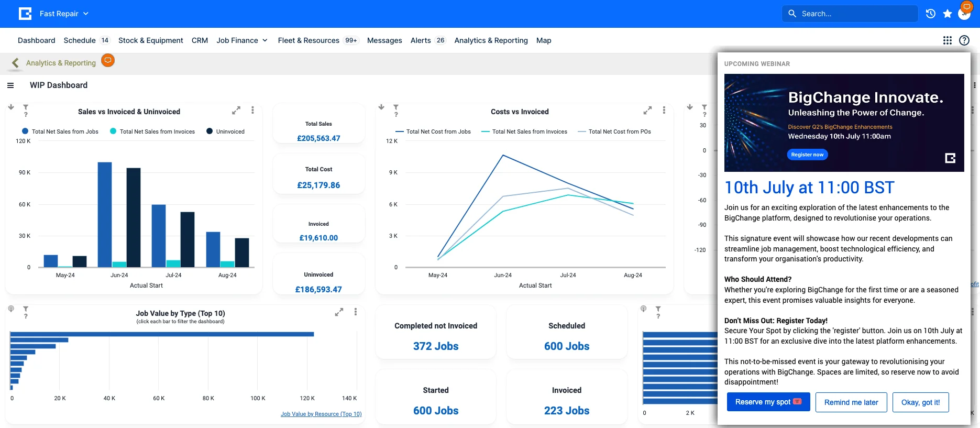Click the Completed not Invoiced 372 Jobs card
Viewport: 980px width, 428px height.
point(436,333)
